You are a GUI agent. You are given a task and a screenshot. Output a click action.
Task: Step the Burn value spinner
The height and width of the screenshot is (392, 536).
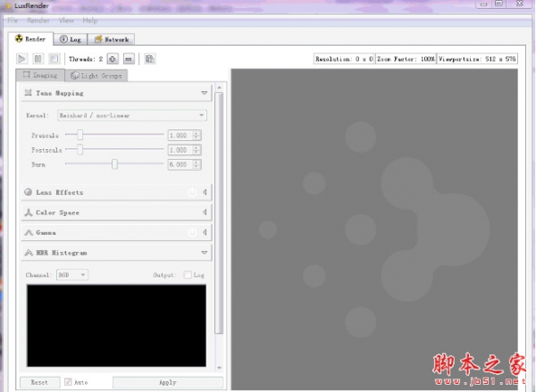(x=197, y=164)
